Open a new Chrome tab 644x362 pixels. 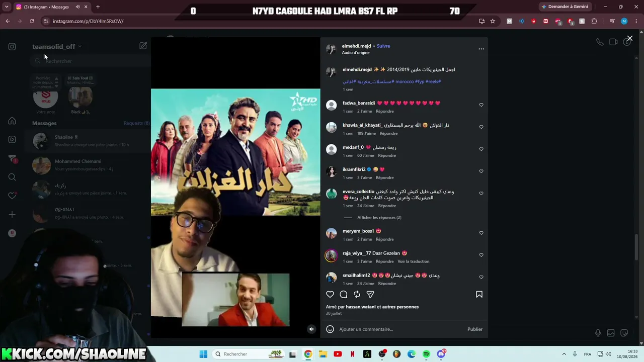click(x=98, y=7)
